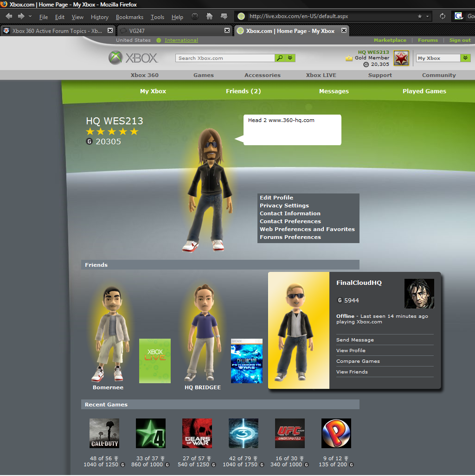Image resolution: width=475 pixels, height=476 pixels.
Task: Click the Gears of War game icon
Action: tap(197, 433)
